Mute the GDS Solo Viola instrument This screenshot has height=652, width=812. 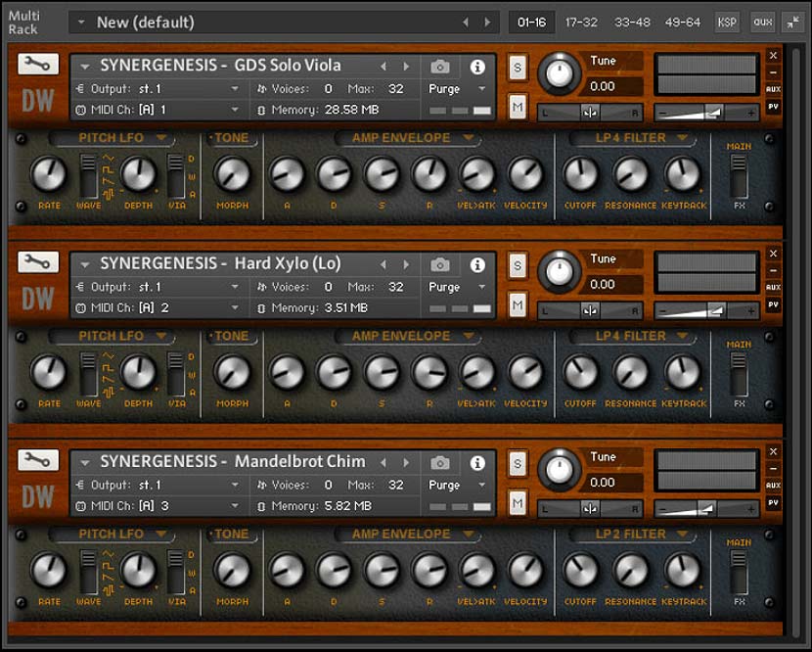pos(518,106)
